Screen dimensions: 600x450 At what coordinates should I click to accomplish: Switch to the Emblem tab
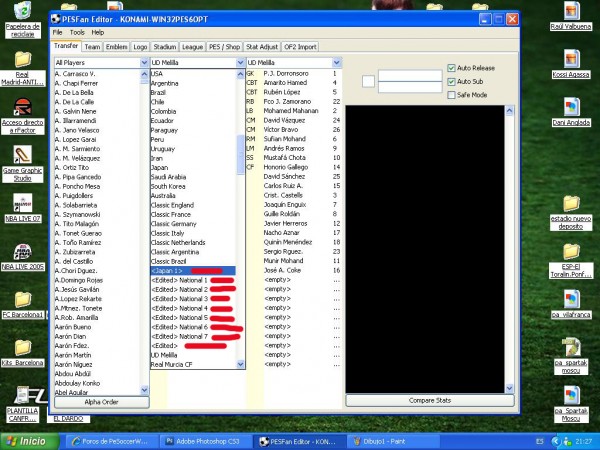pos(116,47)
